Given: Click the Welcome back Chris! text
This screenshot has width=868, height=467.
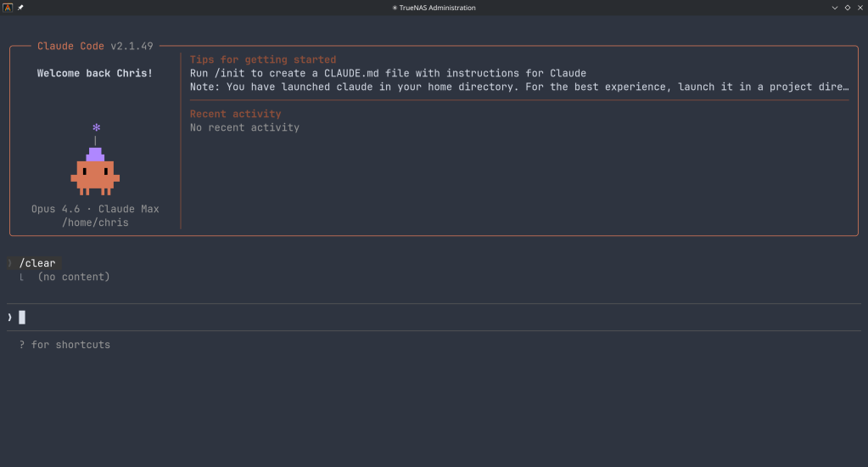Looking at the screenshot, I should click(95, 74).
